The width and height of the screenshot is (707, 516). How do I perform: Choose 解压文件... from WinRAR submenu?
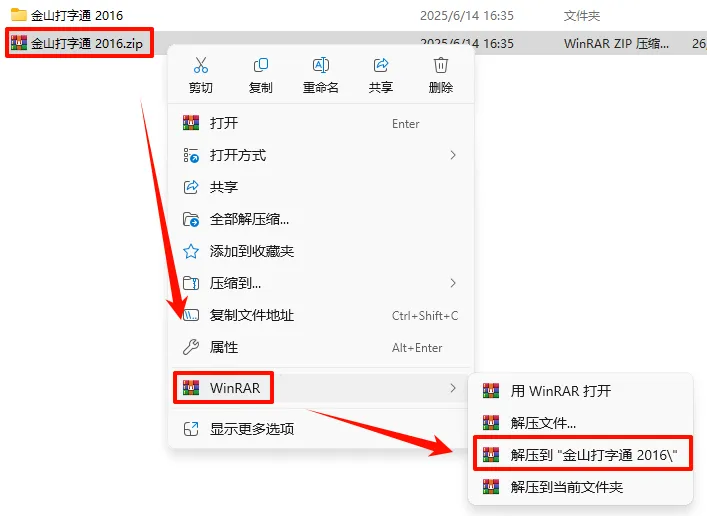click(x=582, y=423)
